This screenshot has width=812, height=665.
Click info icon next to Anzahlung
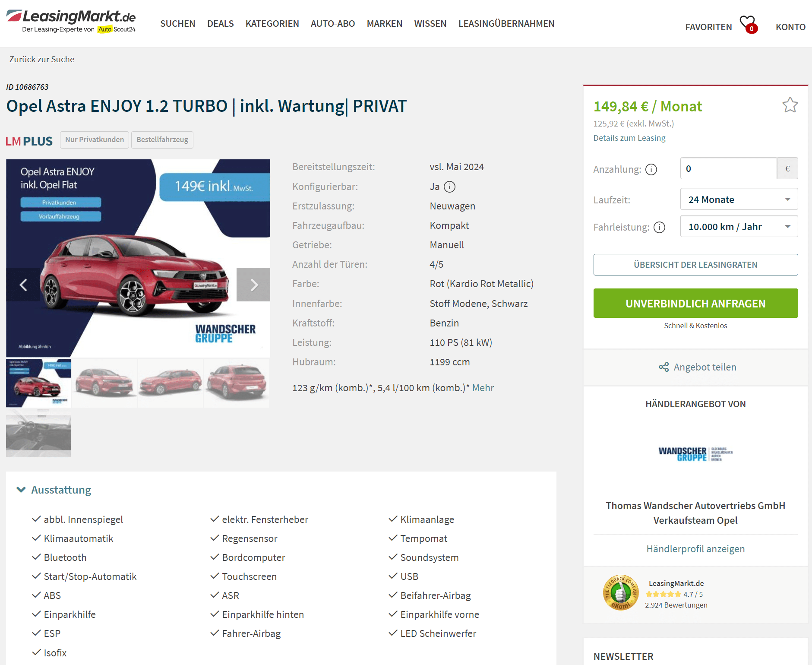(x=651, y=169)
